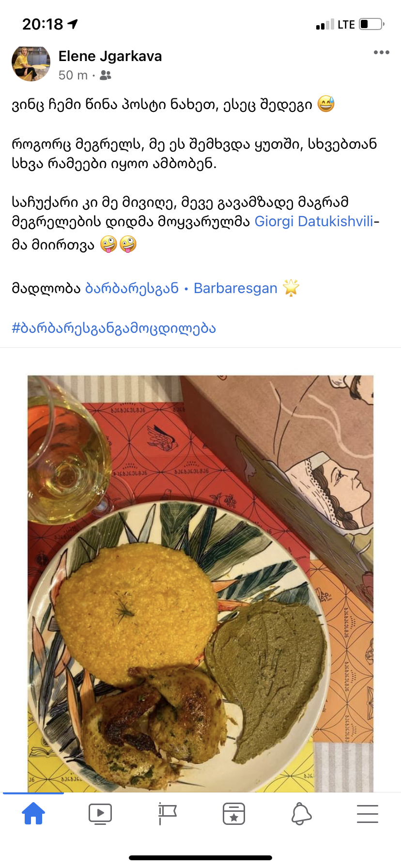This screenshot has width=401, height=868.
Task: Open the Watch video tab
Action: click(100, 814)
